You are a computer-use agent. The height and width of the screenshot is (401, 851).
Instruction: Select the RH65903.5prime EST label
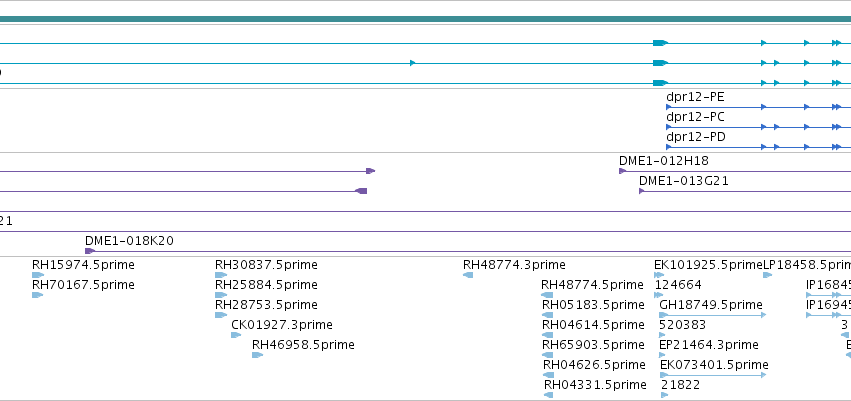point(593,345)
